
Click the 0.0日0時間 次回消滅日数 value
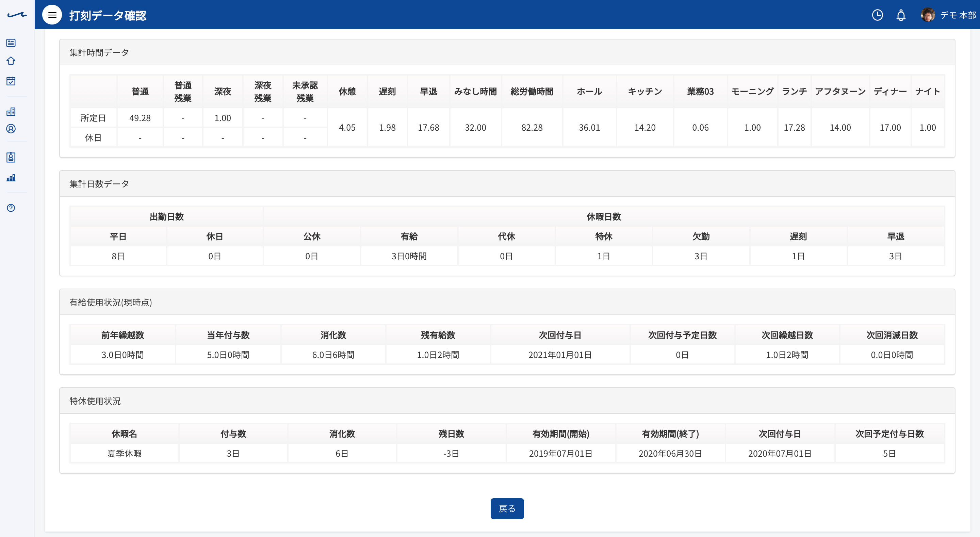pos(892,355)
